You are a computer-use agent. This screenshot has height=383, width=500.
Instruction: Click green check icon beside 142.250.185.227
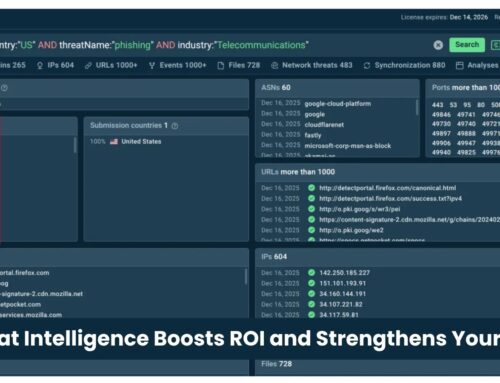(x=311, y=273)
